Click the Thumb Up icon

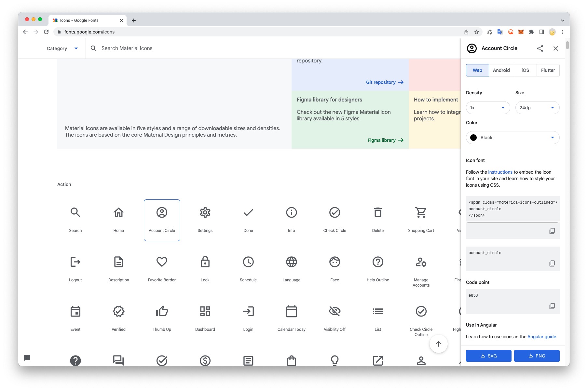tap(162, 312)
